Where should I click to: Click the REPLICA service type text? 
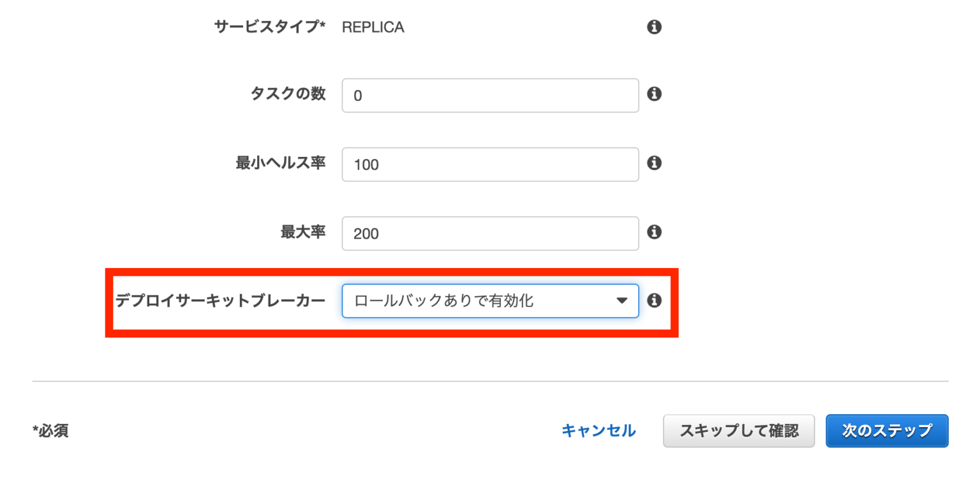[373, 27]
